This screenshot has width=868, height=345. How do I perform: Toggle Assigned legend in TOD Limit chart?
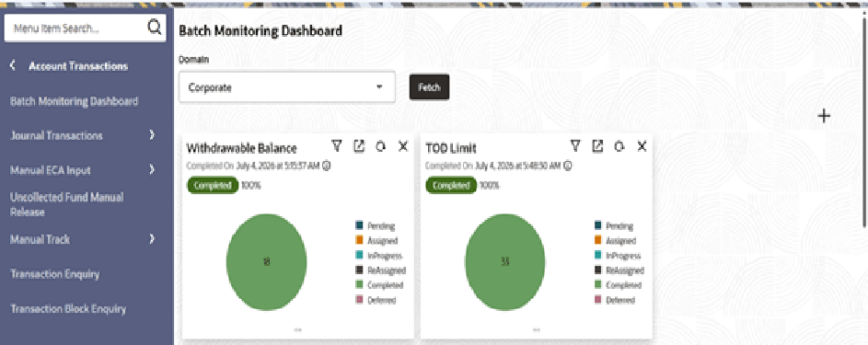[x=615, y=240]
